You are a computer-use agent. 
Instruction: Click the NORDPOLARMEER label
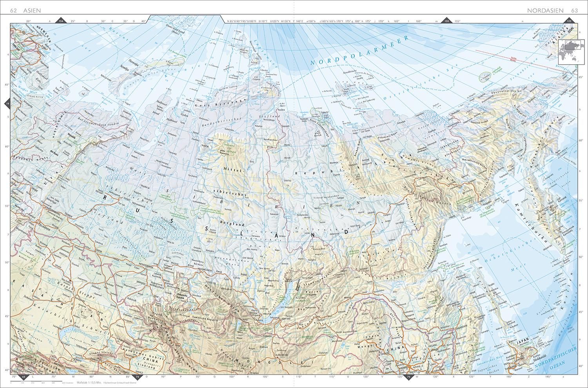359,51
